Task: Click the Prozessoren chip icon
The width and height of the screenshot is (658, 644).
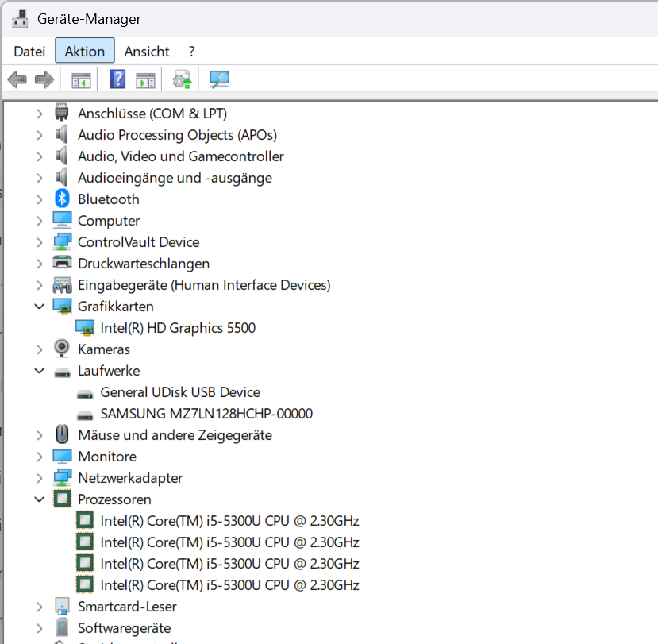Action: click(x=62, y=499)
